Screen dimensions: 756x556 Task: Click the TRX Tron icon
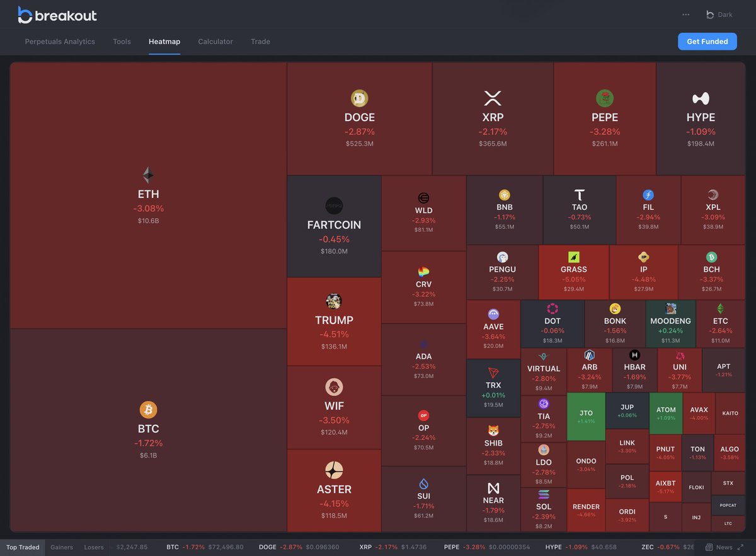493,373
